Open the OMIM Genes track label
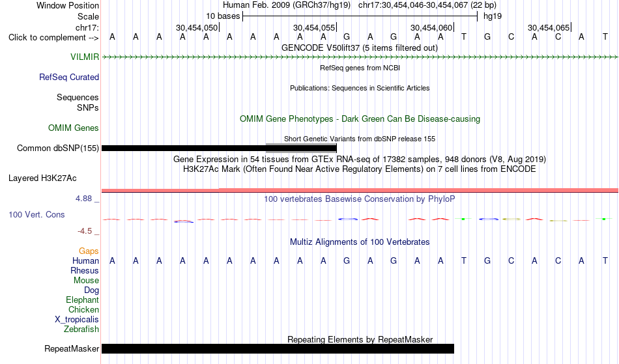The height and width of the screenshot is (364, 619). coord(73,128)
